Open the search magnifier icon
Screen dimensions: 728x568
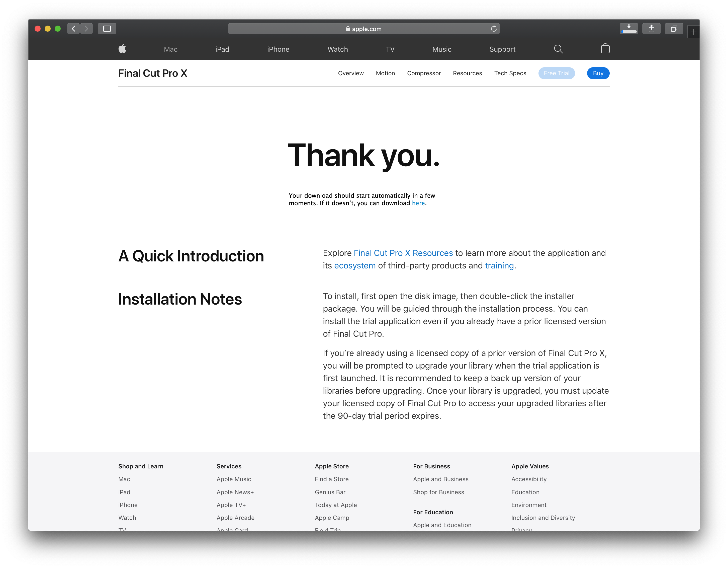[x=558, y=49]
